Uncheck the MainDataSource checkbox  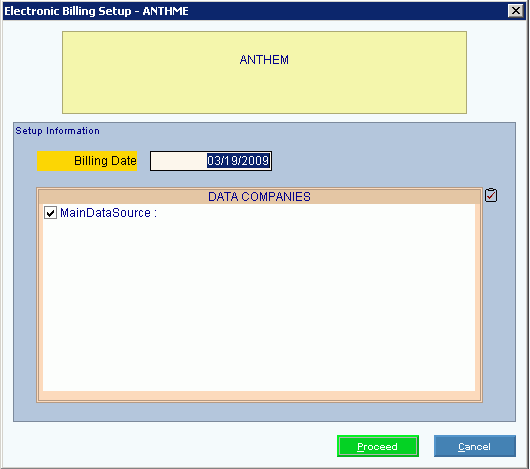[x=50, y=213]
